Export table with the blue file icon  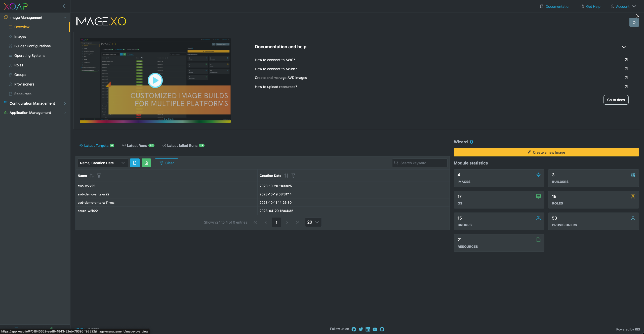pyautogui.click(x=135, y=163)
